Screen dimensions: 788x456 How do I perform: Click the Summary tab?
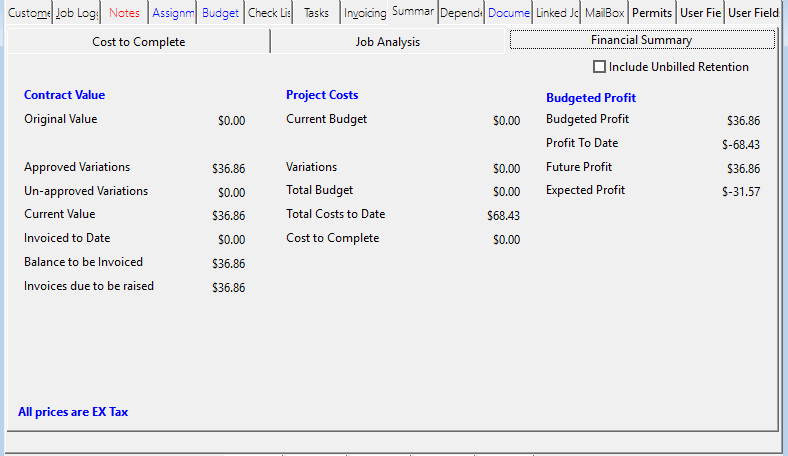[x=413, y=11]
